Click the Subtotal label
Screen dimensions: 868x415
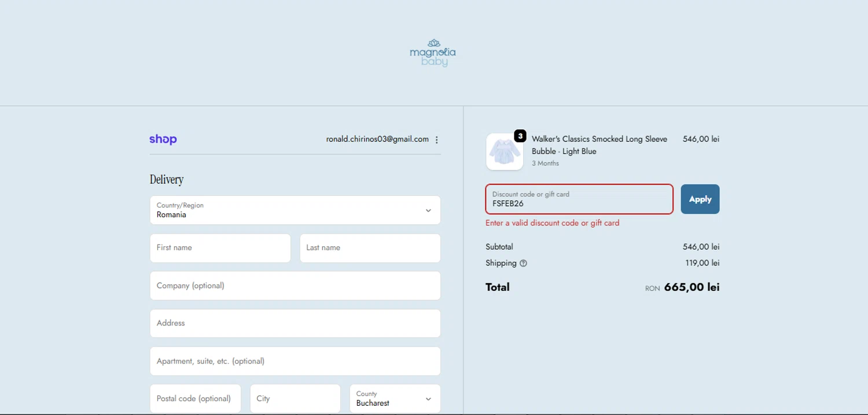(499, 247)
